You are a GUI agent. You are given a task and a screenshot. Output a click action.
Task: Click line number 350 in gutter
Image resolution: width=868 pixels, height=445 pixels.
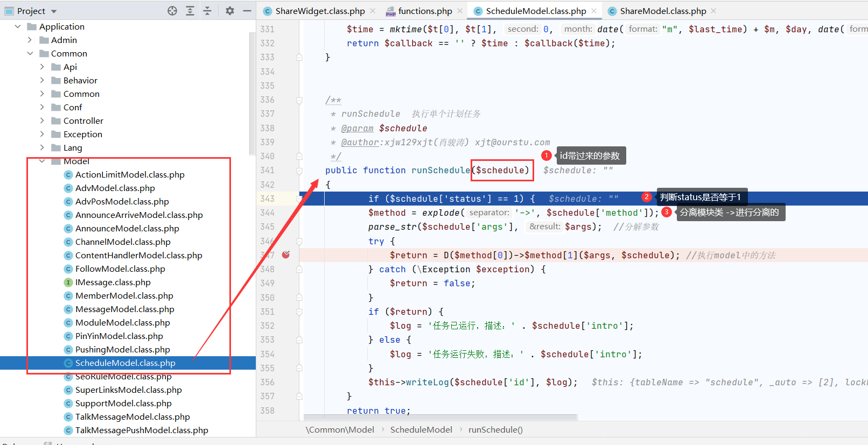[268, 298]
